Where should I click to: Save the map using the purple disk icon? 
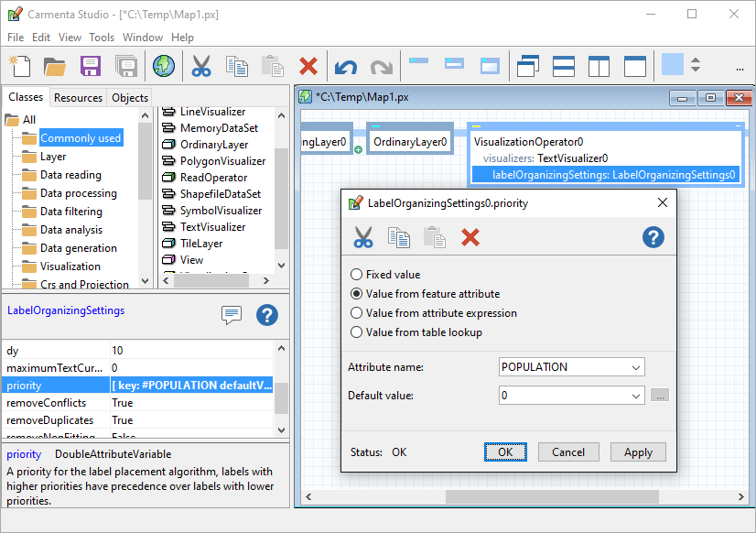[x=90, y=66]
